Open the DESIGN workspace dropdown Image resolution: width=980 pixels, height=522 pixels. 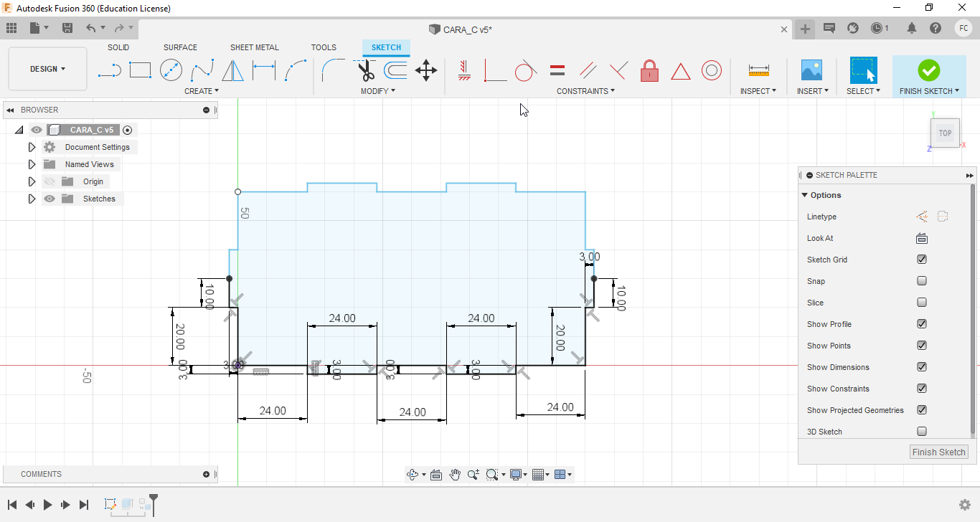47,69
